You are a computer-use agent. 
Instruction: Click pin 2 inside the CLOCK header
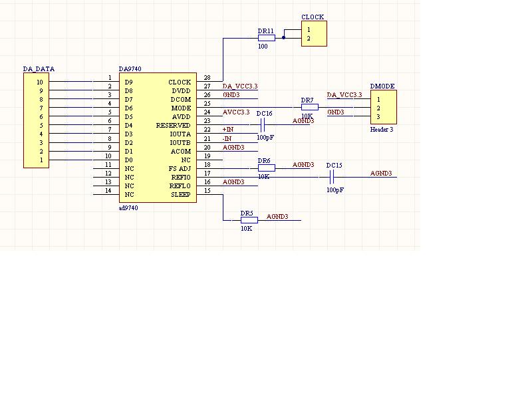coord(309,39)
